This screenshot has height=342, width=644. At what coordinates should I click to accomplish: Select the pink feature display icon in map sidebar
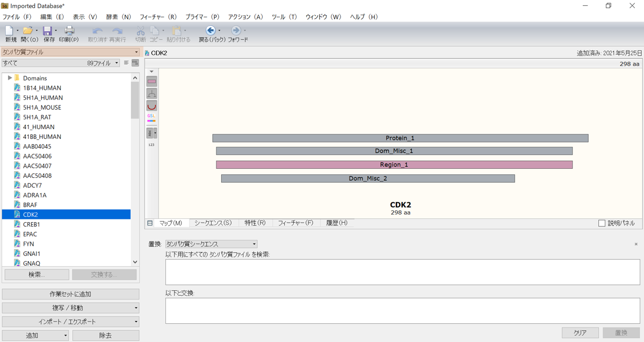151,81
